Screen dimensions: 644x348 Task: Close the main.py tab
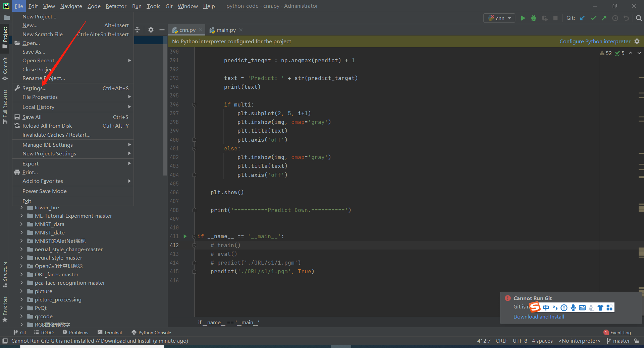tap(241, 30)
